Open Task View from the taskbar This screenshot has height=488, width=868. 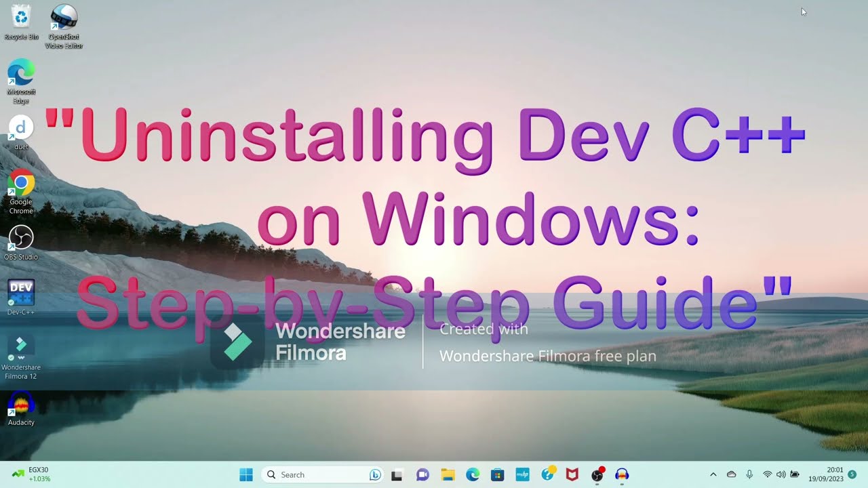pos(397,474)
